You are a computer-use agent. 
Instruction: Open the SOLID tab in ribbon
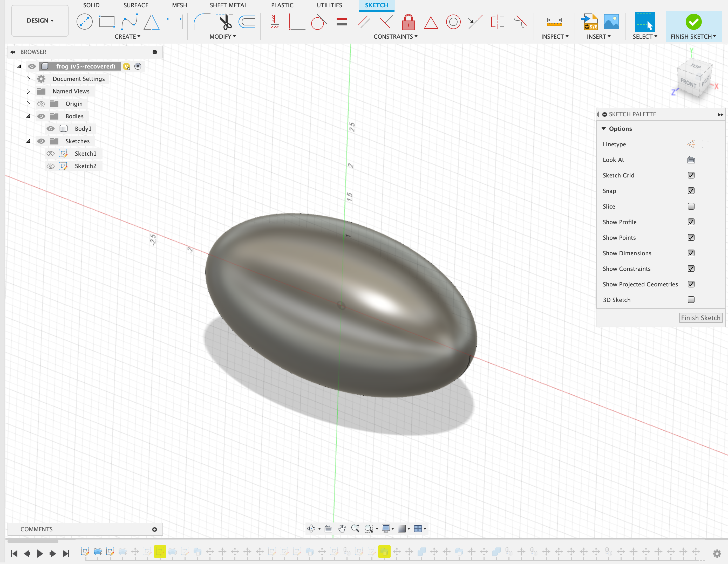(92, 5)
